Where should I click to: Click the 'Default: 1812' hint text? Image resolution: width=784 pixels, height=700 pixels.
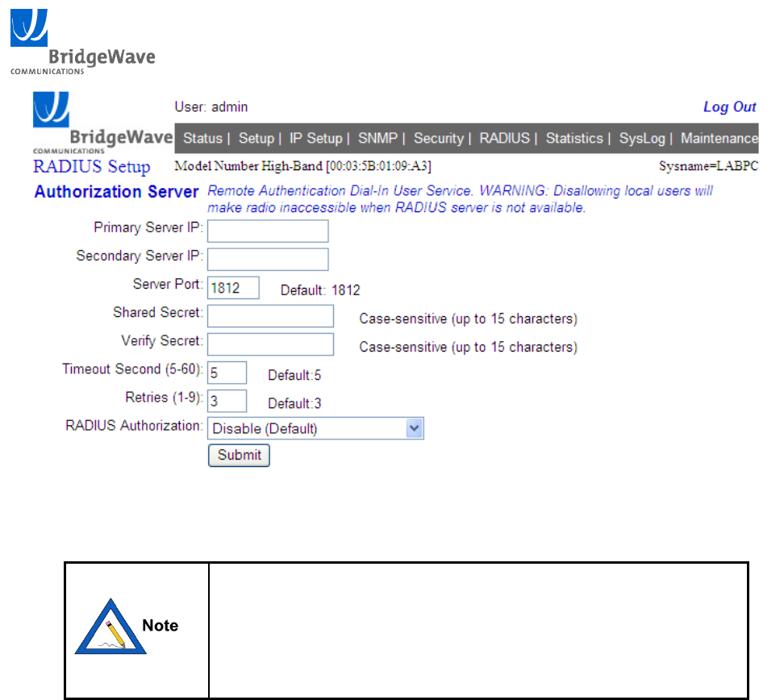tap(320, 290)
